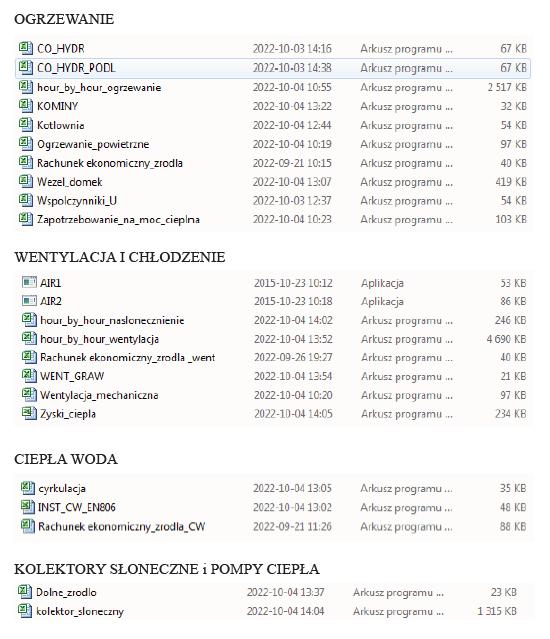The height and width of the screenshot is (639, 550).
Task: Click the Rachunek ekonomiczny_zrodla file name
Action: pyautogui.click(x=110, y=163)
